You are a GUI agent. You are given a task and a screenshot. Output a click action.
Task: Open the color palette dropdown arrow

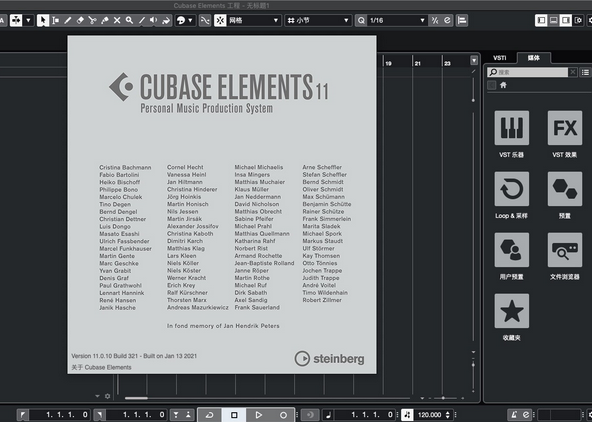(190, 20)
